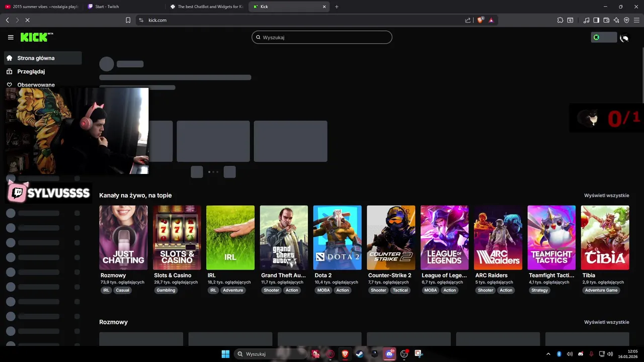The height and width of the screenshot is (362, 644).
Task: Open Brave browser from the taskbar
Action: tap(345, 354)
